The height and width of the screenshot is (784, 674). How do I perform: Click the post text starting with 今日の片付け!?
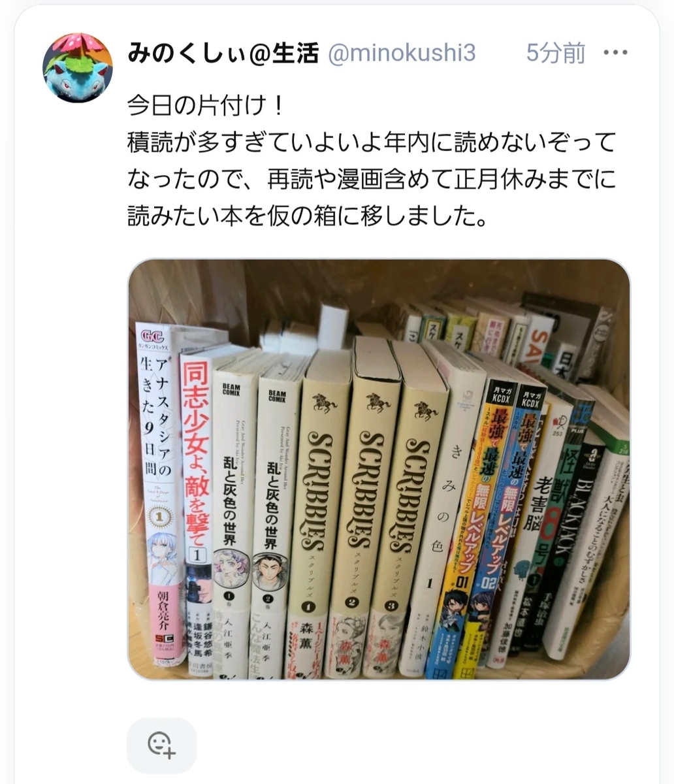click(206, 105)
